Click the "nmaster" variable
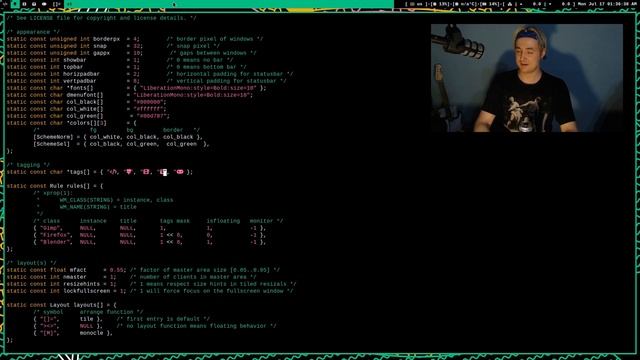Image resolution: width=640 pixels, height=360 pixels. [75, 277]
